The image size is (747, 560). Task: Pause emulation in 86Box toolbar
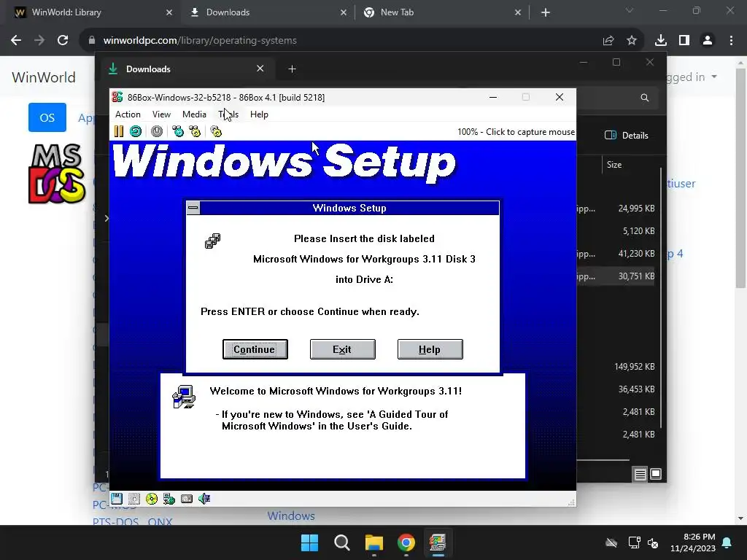[x=119, y=131]
